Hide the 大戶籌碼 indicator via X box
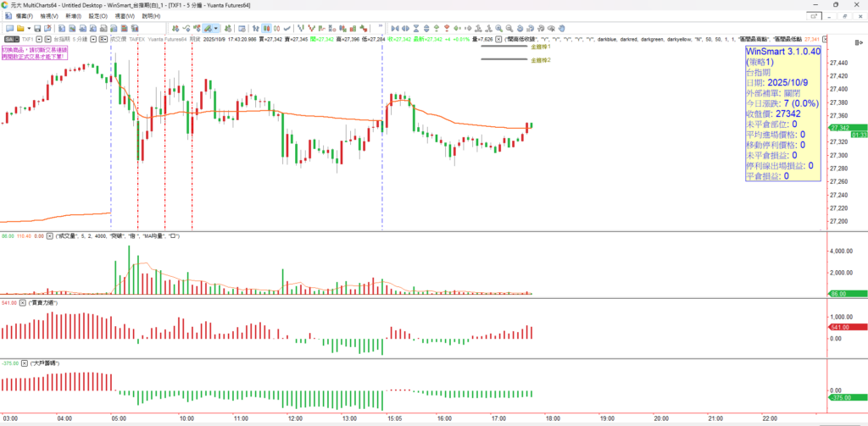Screen dimensions: 868x426 [23, 362]
